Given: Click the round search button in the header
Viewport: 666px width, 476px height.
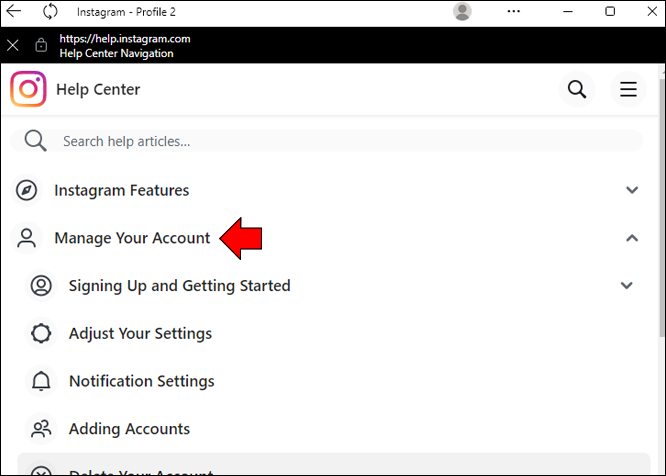Looking at the screenshot, I should pyautogui.click(x=577, y=89).
